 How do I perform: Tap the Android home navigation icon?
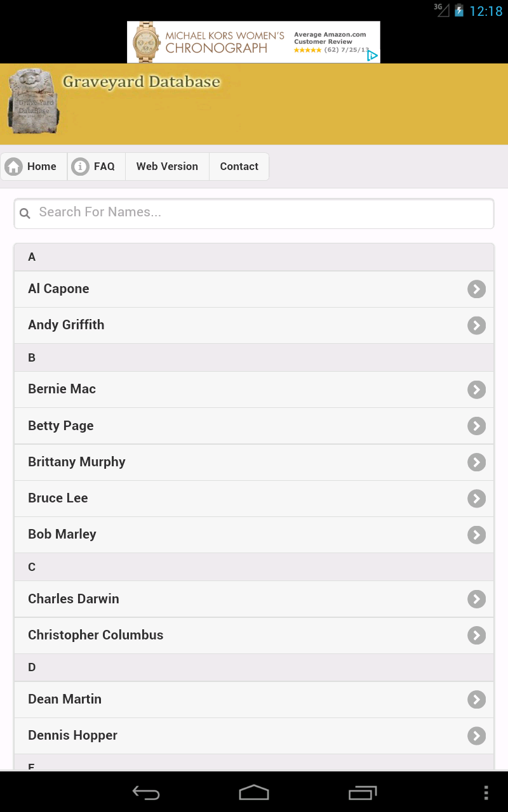253,792
